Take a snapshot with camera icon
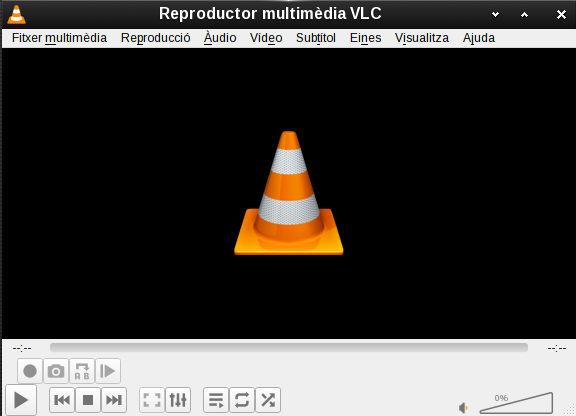This screenshot has height=416, width=576. pos(56,371)
